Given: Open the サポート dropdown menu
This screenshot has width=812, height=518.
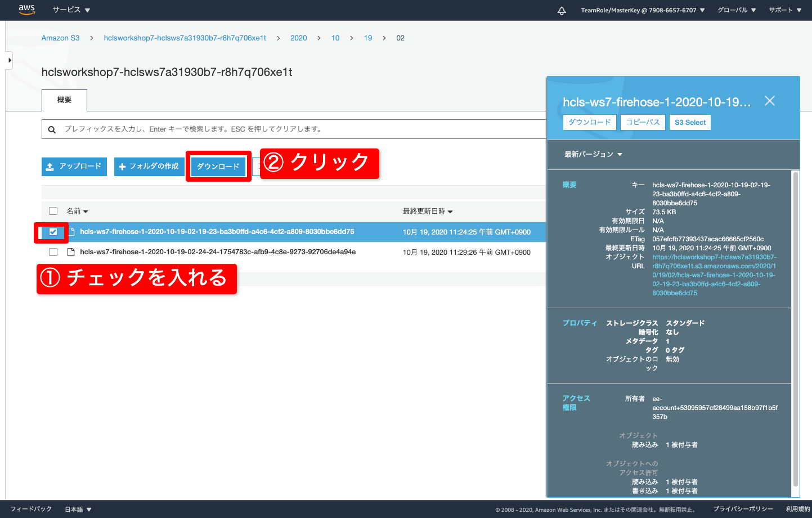Looking at the screenshot, I should point(785,10).
